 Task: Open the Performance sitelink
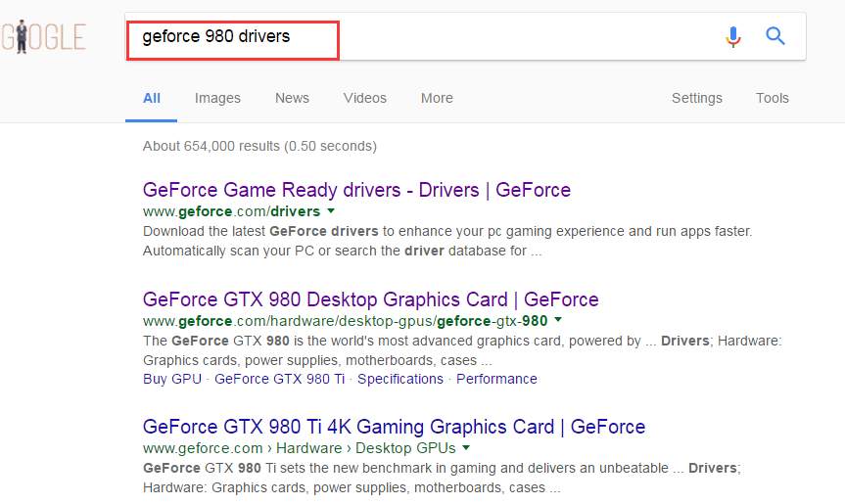pyautogui.click(x=496, y=379)
